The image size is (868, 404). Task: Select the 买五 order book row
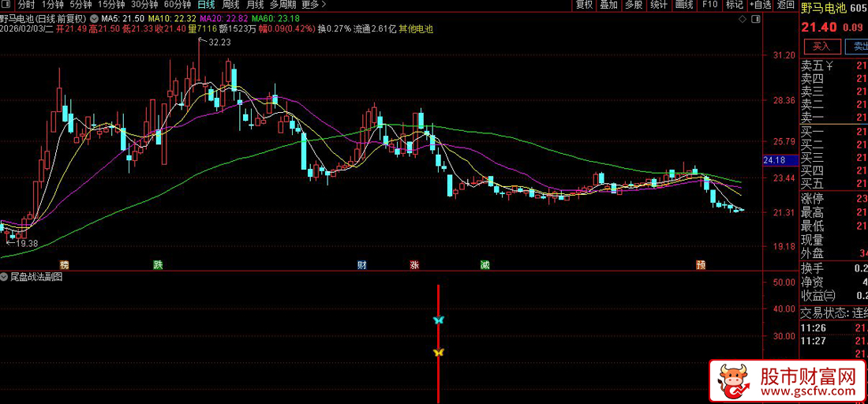tap(834, 183)
